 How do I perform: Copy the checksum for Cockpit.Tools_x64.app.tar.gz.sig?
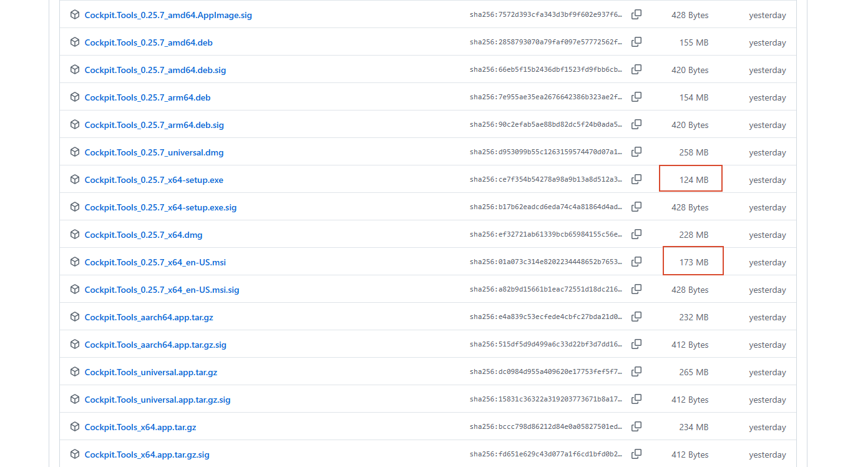click(636, 454)
